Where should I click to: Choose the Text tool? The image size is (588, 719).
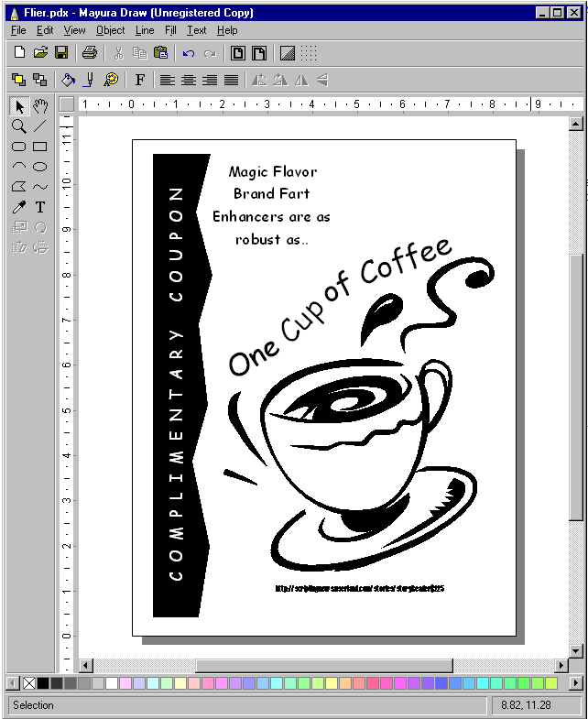(x=40, y=207)
